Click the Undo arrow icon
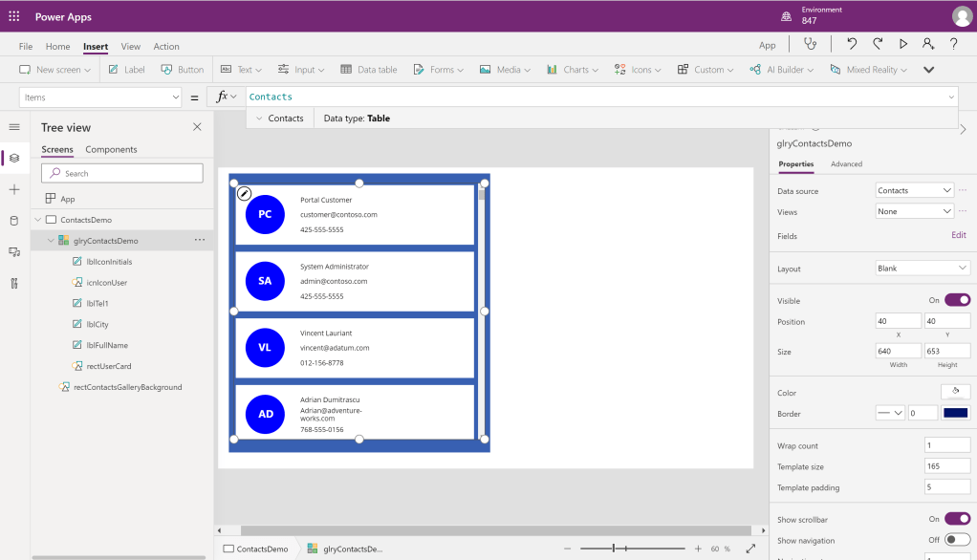This screenshot has width=977, height=560. (851, 44)
